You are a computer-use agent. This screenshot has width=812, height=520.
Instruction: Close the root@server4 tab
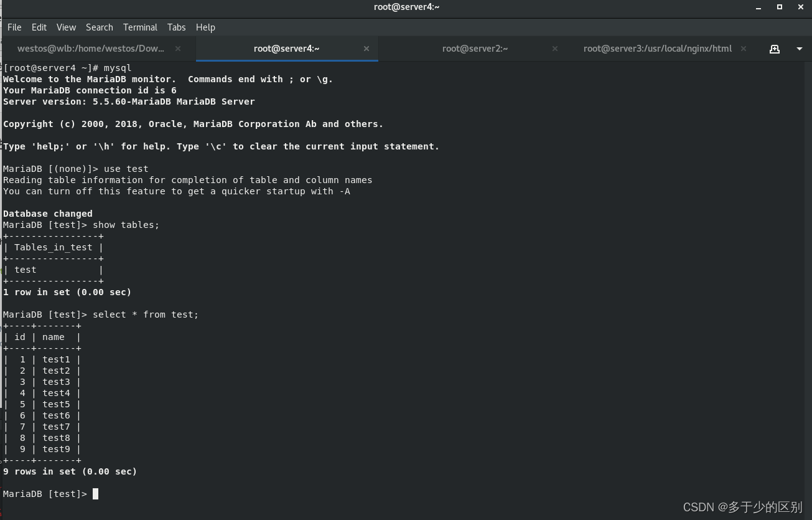[x=366, y=49]
